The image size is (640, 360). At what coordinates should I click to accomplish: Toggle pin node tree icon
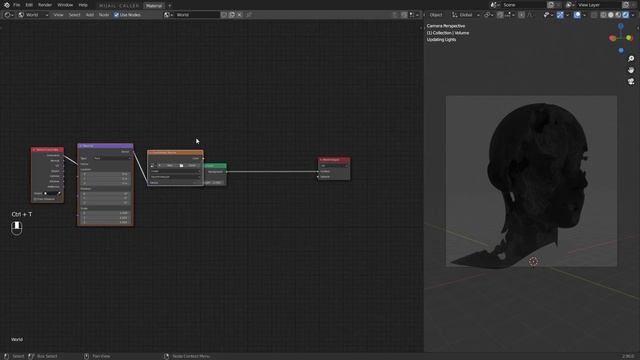pos(249,15)
